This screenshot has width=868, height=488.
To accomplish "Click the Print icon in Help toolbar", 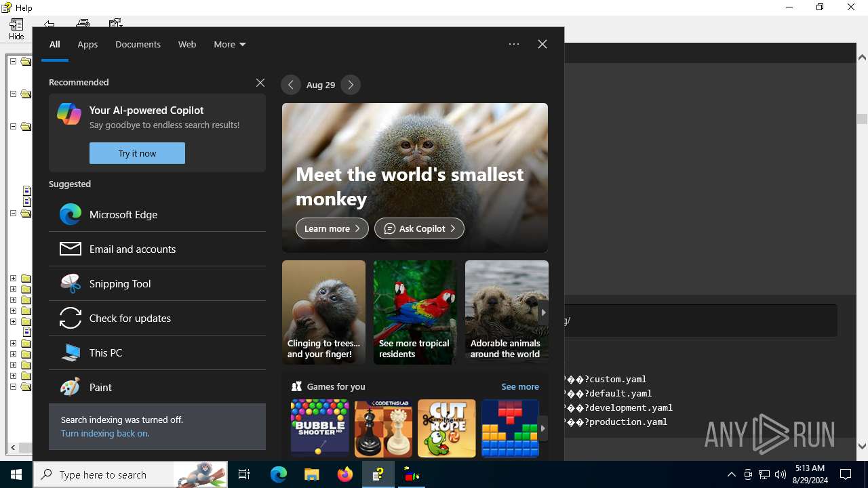I will [x=83, y=23].
